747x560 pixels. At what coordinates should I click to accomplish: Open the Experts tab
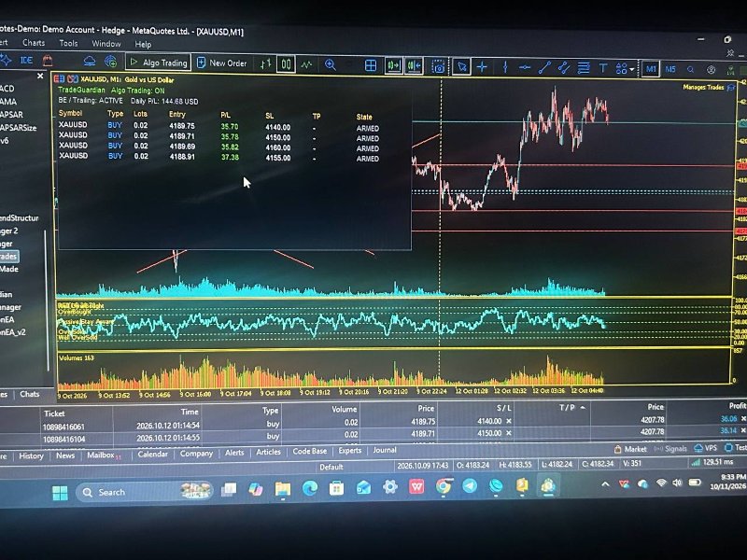coord(349,451)
